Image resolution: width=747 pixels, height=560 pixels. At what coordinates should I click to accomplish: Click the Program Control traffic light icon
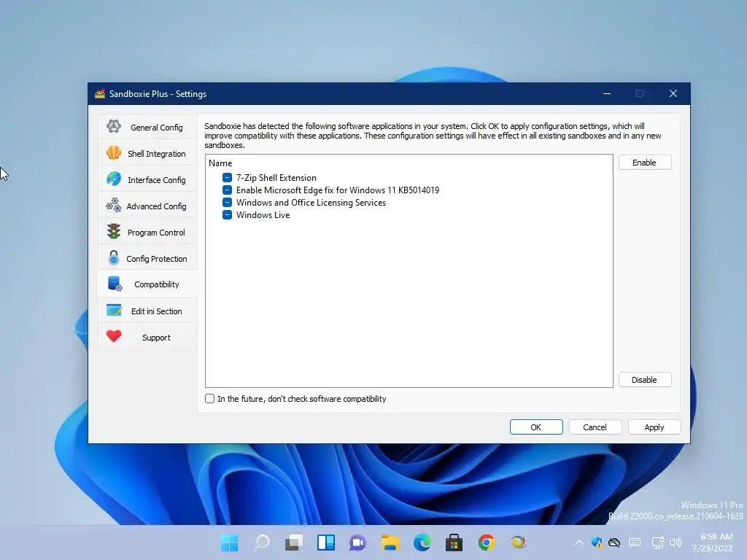[113, 231]
